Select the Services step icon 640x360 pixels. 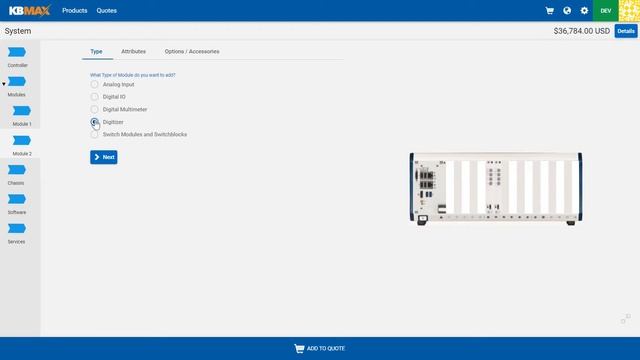click(17, 229)
